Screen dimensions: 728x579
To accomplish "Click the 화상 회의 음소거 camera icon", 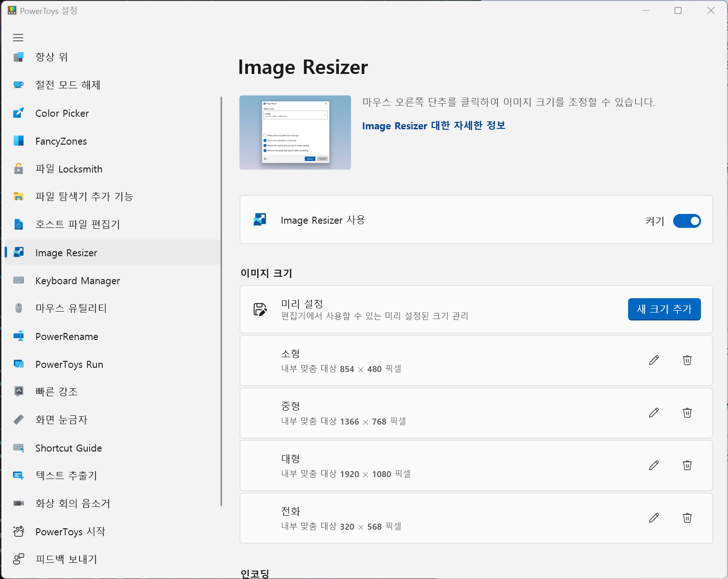I will coord(19,503).
